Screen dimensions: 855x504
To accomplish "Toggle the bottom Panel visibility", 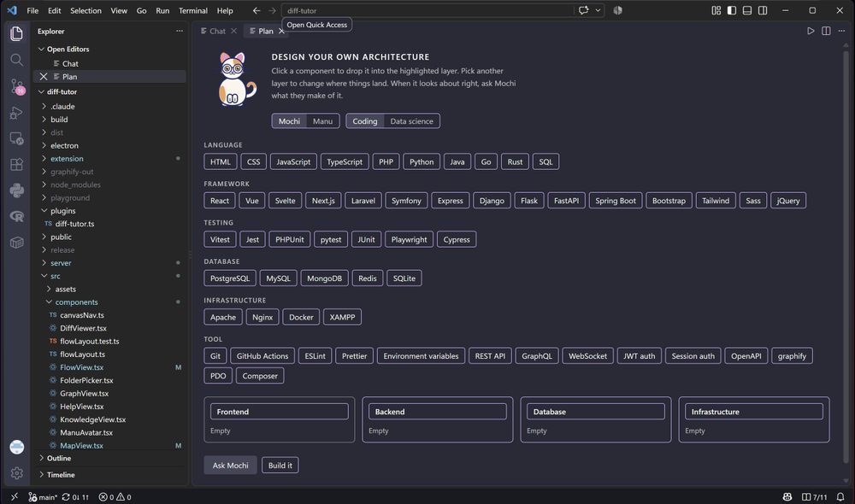I will [x=747, y=10].
